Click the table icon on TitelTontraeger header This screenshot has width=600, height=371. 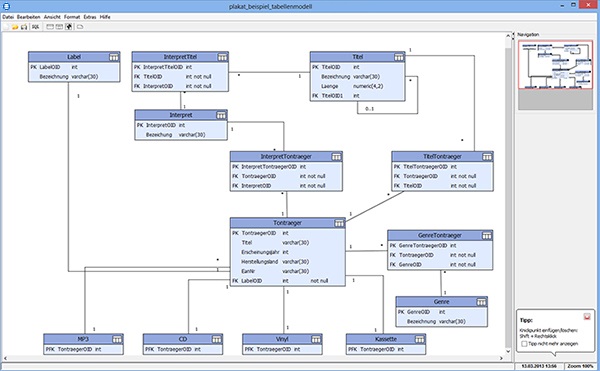pos(487,157)
